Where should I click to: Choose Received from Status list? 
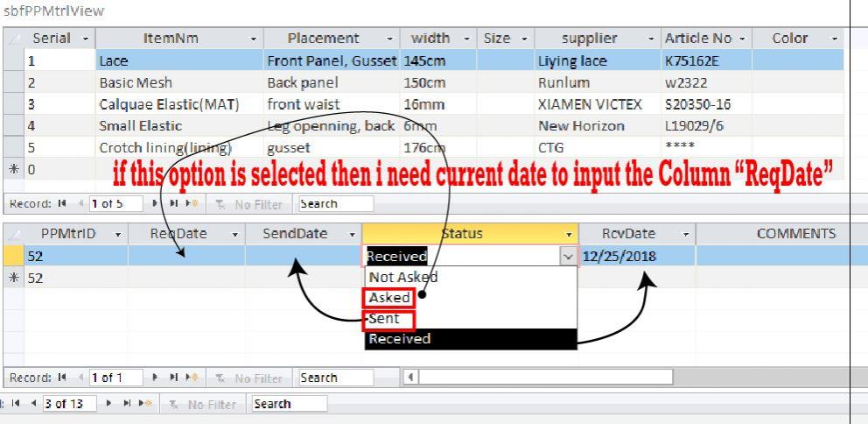click(471, 339)
